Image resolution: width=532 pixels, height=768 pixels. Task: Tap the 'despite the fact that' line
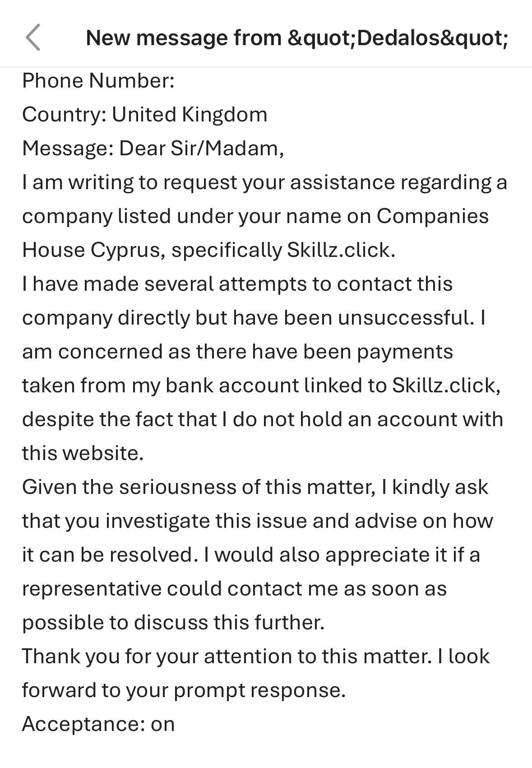click(263, 419)
